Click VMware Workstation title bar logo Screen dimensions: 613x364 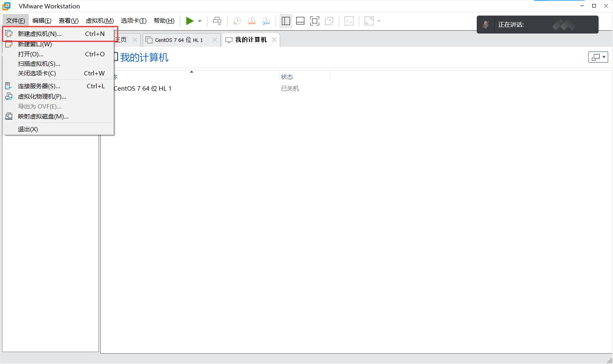click(x=7, y=6)
